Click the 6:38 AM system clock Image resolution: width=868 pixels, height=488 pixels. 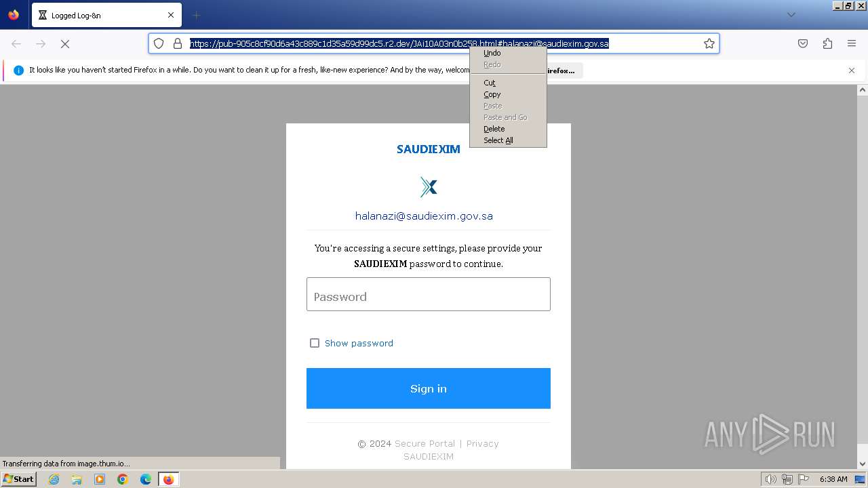tap(833, 479)
